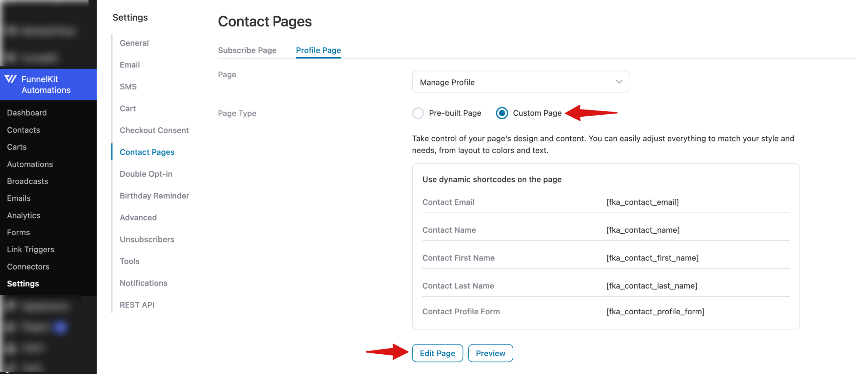Viewport: 868px width, 374px height.
Task: Select the Custom Page radio button
Action: click(501, 113)
